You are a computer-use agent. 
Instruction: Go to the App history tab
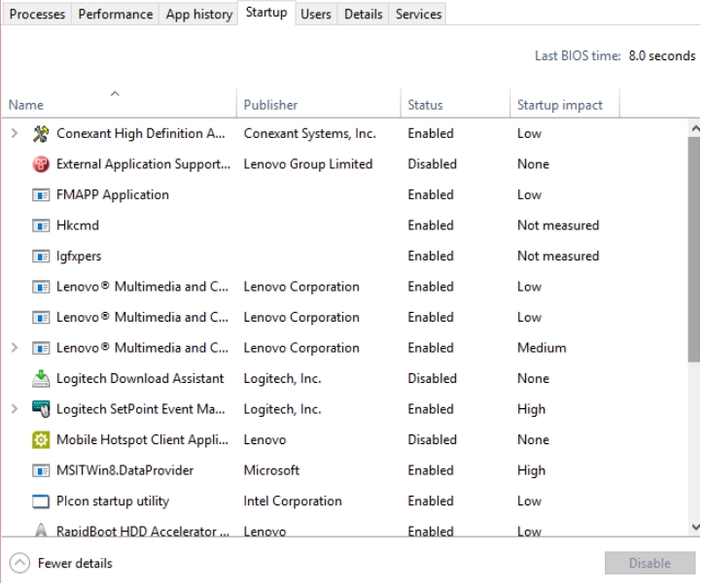(x=199, y=15)
